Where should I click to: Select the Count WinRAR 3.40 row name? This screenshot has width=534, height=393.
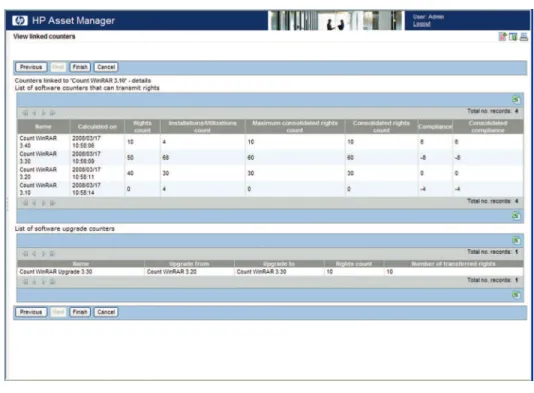(38, 142)
